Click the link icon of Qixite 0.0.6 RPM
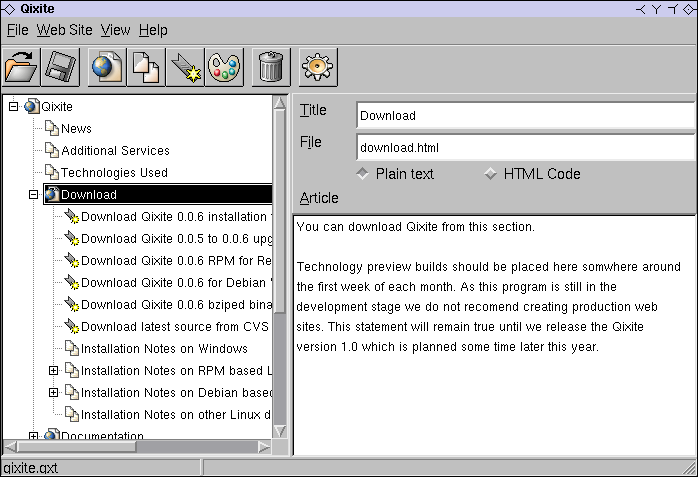This screenshot has height=477, width=698. click(71, 260)
